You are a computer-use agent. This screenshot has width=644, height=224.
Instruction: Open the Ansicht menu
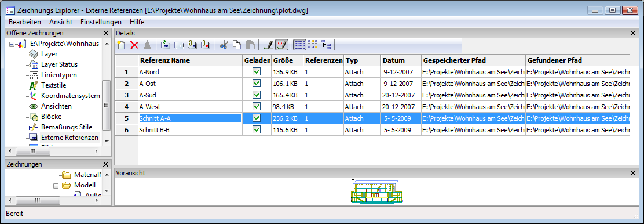pyautogui.click(x=61, y=22)
